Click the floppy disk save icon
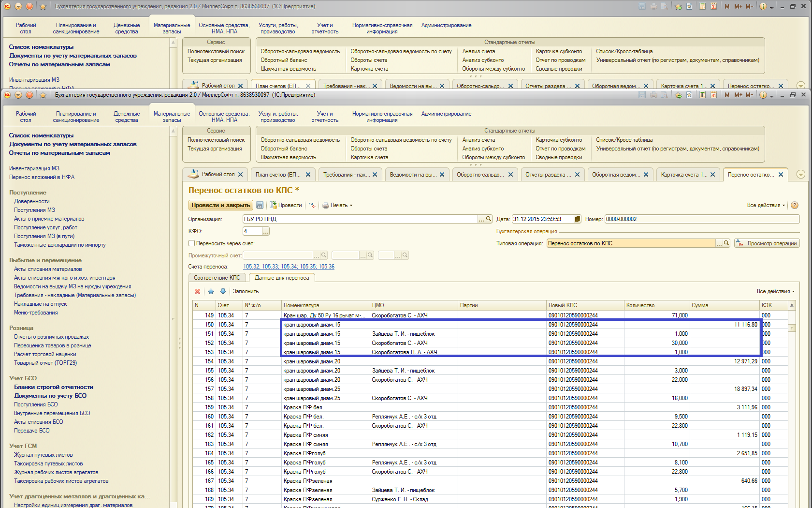812x508 pixels. pyautogui.click(x=260, y=205)
